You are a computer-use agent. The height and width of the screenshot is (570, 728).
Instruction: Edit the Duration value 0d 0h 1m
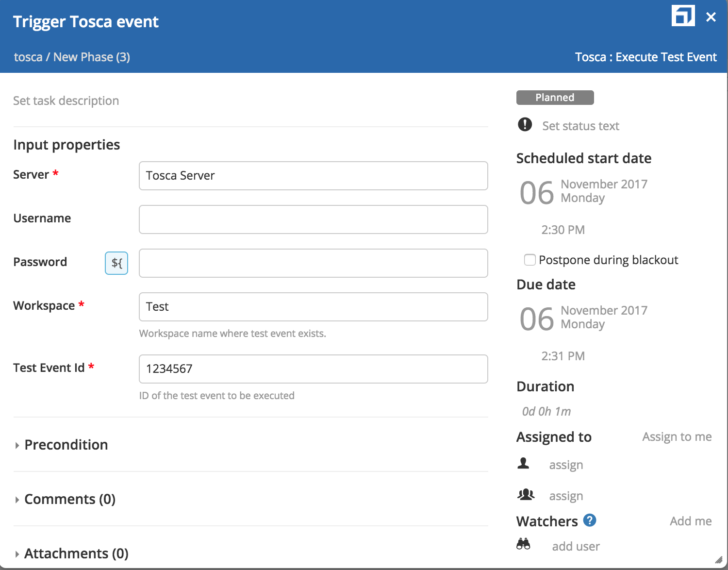pos(546,411)
